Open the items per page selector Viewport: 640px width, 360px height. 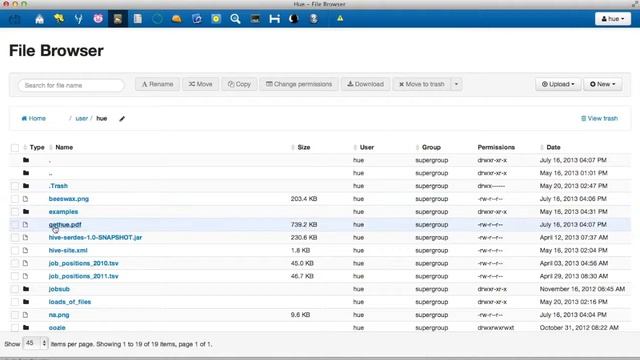pyautogui.click(x=36, y=343)
